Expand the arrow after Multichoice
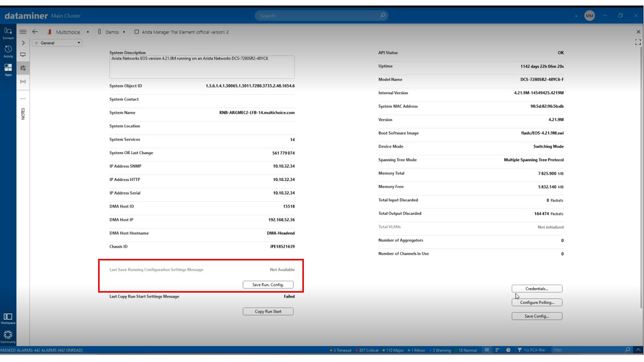 (x=88, y=32)
